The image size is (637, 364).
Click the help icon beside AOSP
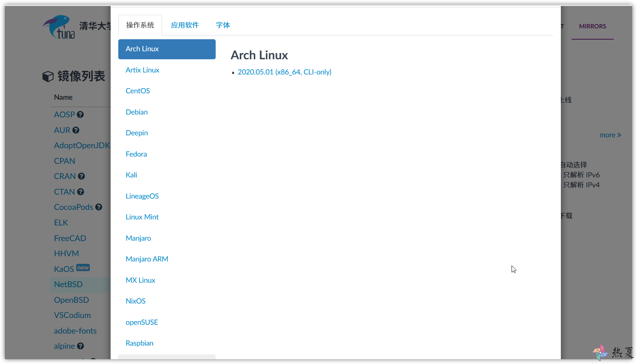80,115
